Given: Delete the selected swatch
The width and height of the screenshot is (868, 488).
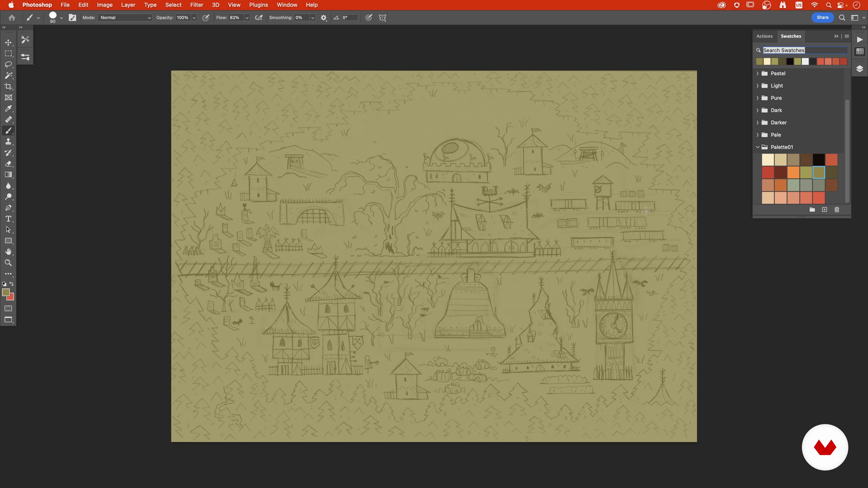Looking at the screenshot, I should point(837,209).
